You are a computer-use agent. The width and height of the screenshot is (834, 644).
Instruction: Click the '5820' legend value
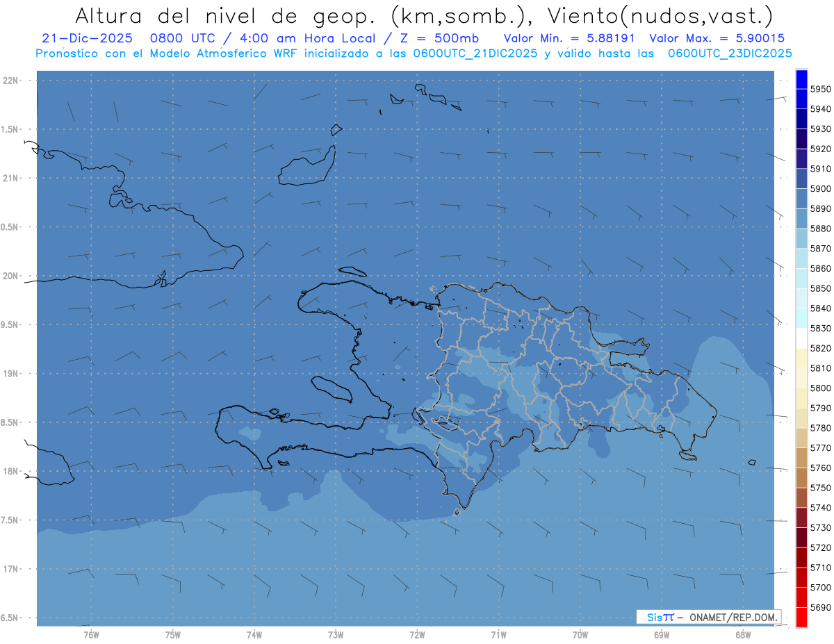click(x=820, y=348)
